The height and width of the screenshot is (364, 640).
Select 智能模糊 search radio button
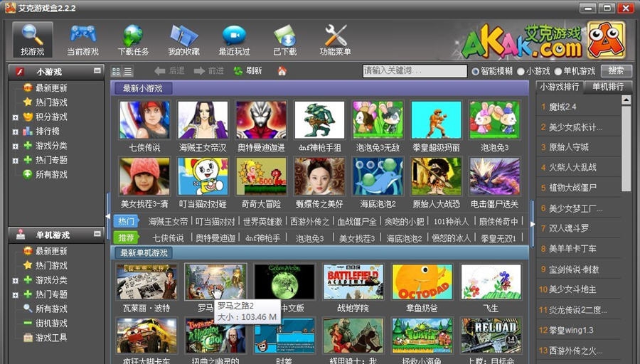coord(475,71)
